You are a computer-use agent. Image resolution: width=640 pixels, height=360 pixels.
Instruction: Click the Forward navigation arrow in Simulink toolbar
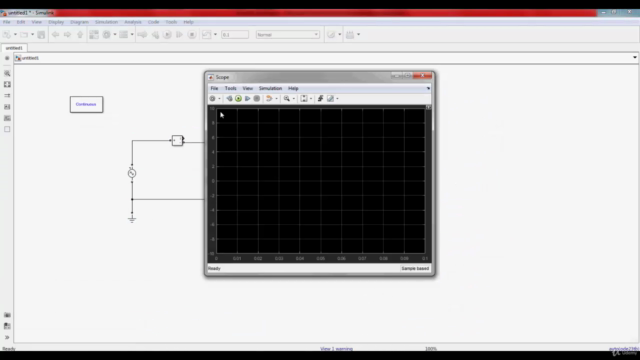[68, 35]
